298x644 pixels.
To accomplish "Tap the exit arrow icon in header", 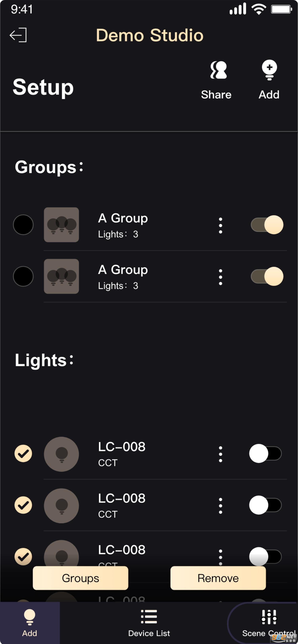I will pyautogui.click(x=18, y=35).
